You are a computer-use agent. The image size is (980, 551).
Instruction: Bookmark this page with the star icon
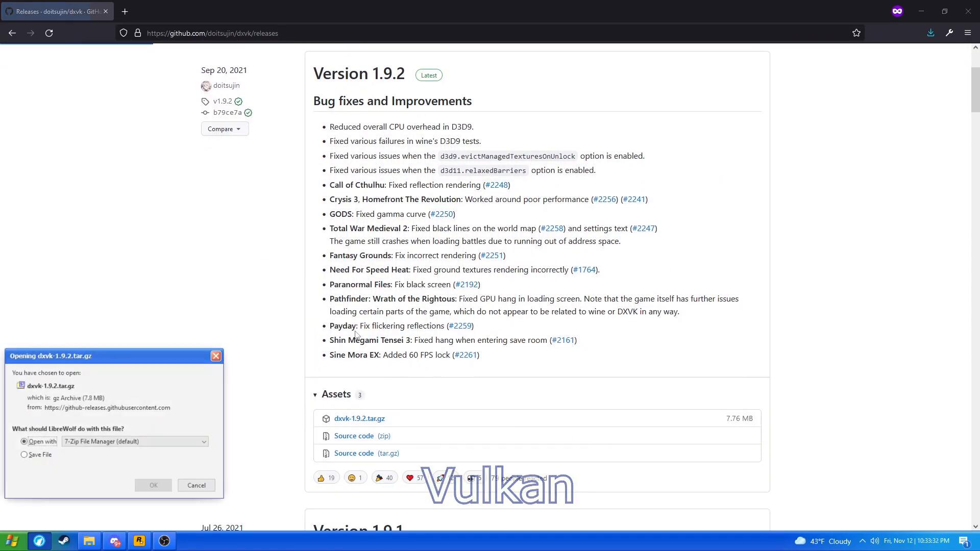[856, 33]
